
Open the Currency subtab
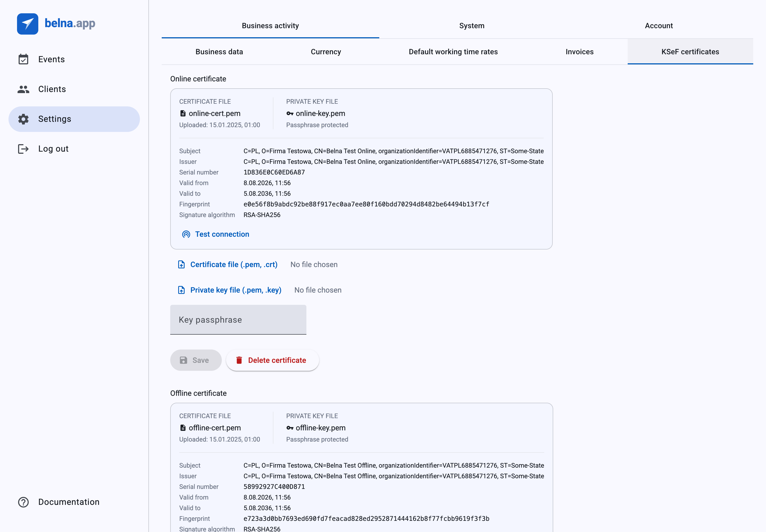(326, 52)
